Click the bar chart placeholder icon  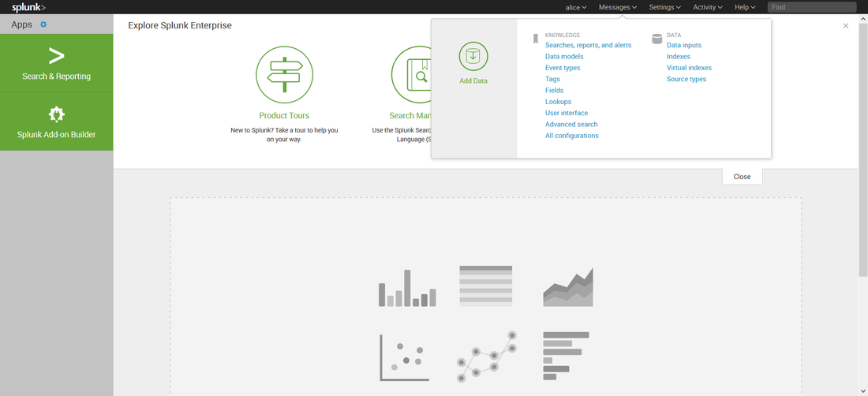click(x=407, y=288)
